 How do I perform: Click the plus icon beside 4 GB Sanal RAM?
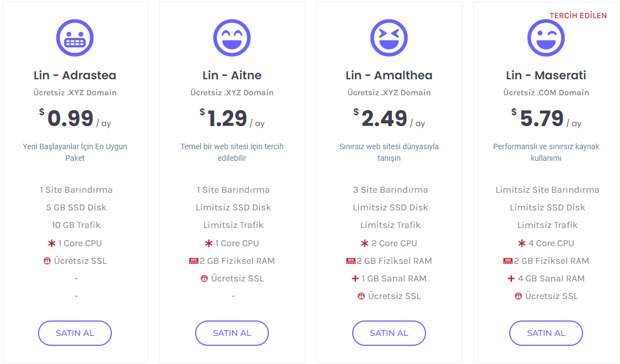coord(511,279)
